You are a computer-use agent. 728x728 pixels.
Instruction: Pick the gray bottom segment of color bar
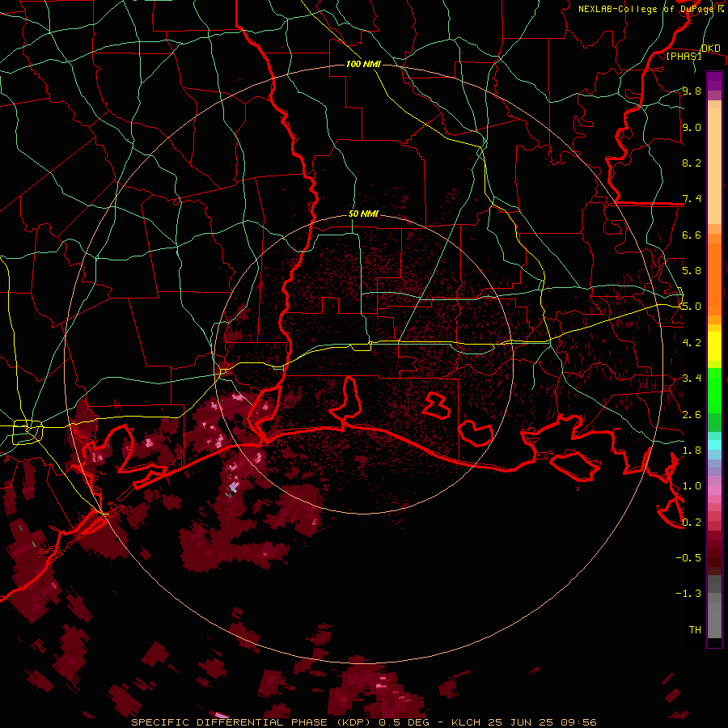click(714, 620)
